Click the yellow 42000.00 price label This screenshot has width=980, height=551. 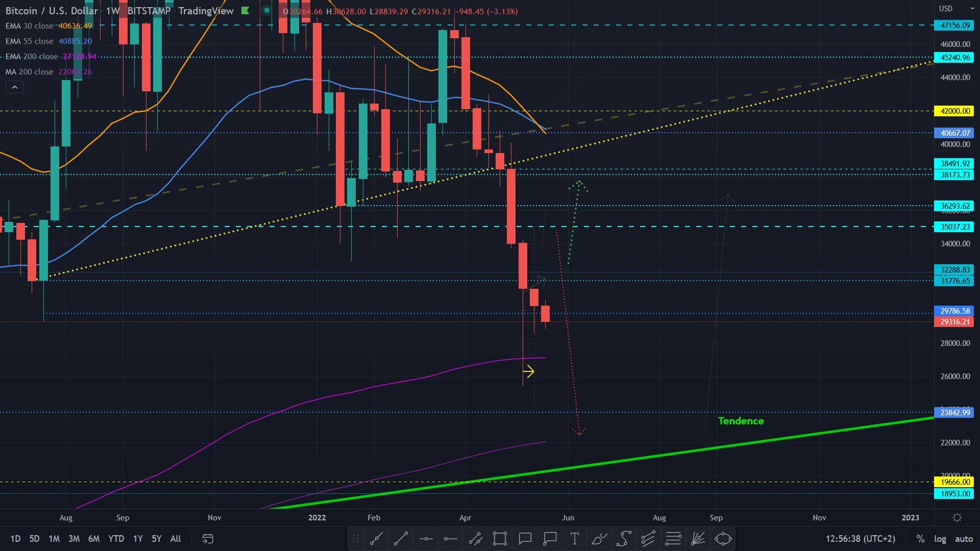pos(954,111)
